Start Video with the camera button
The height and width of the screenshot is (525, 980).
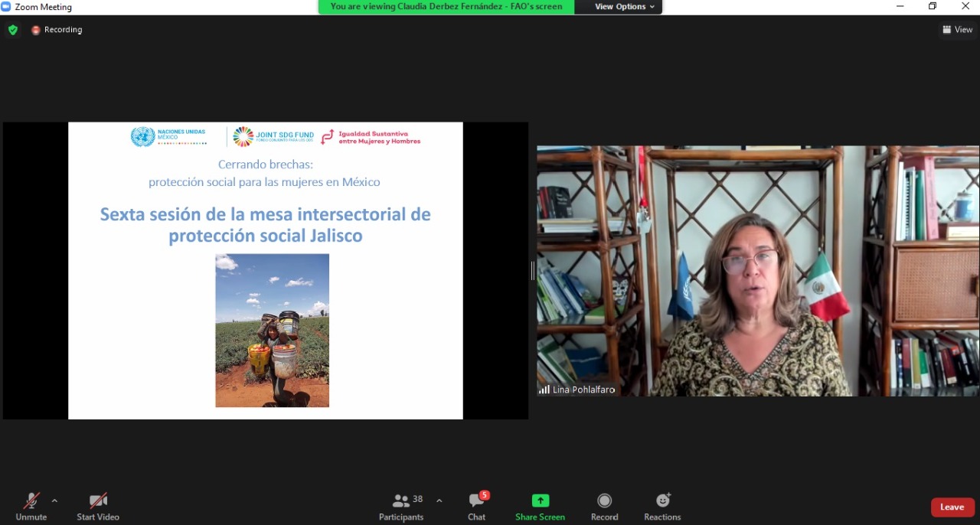point(98,507)
